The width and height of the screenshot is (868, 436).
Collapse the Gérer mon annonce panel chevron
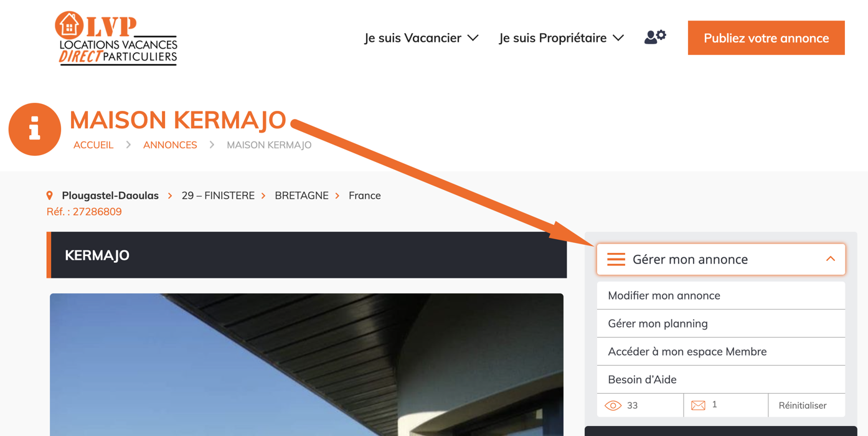[x=830, y=259]
